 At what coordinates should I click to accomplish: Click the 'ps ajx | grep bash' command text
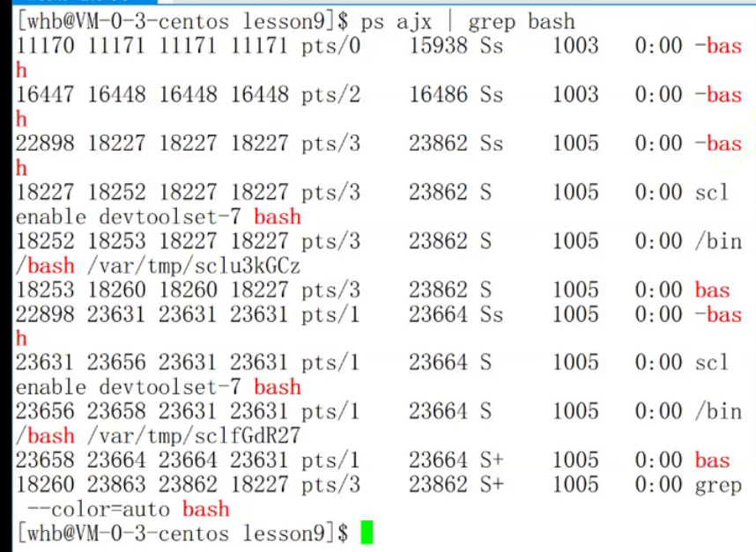coord(468,22)
